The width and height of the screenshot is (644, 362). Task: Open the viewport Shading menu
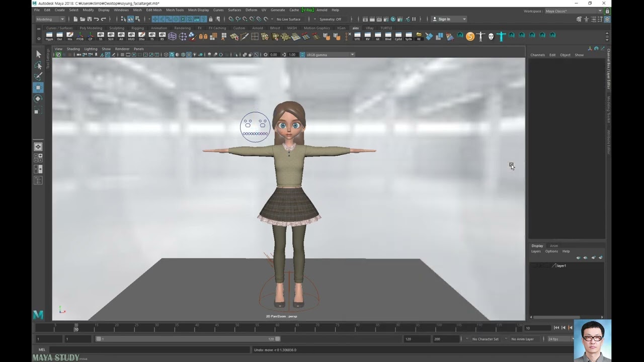[x=73, y=49]
